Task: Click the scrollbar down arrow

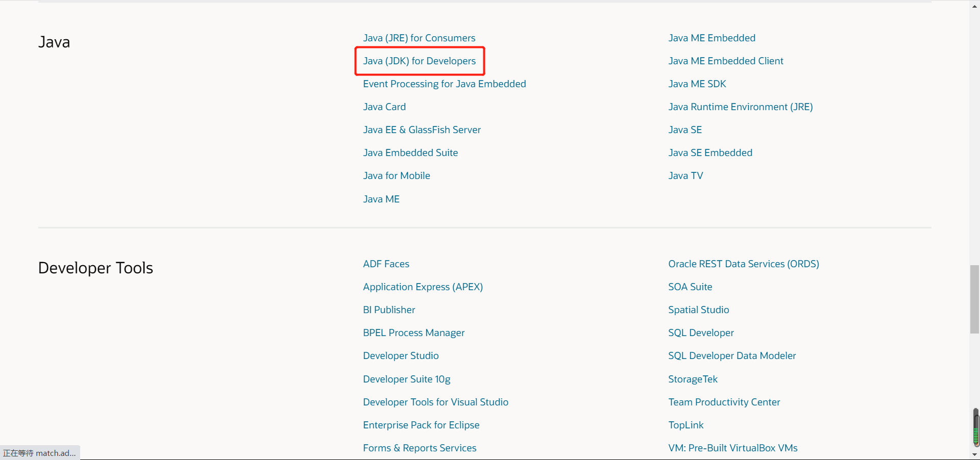Action: [x=974, y=454]
